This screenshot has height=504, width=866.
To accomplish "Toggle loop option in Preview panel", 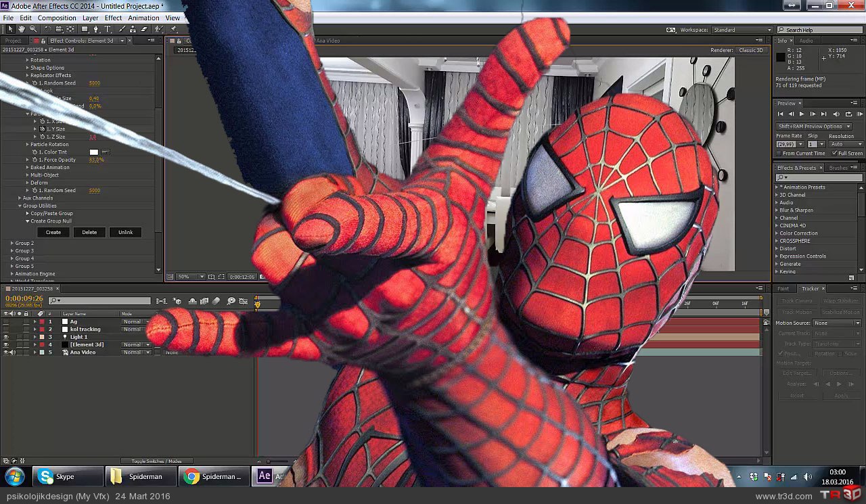I will click(848, 114).
